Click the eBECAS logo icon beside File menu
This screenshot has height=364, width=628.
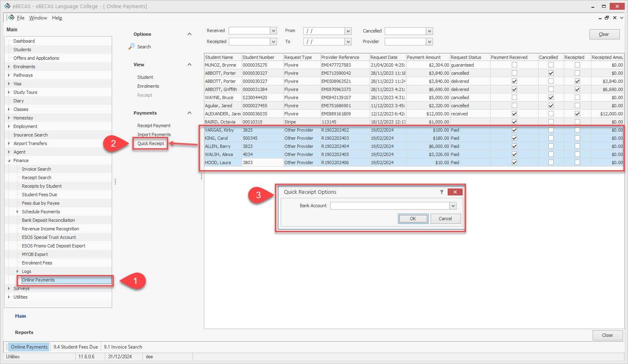11,17
